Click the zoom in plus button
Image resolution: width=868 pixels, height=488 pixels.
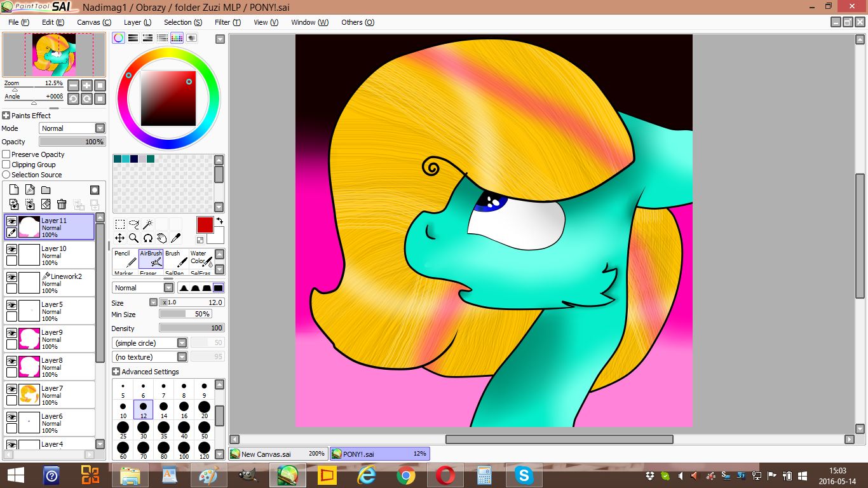pos(87,85)
